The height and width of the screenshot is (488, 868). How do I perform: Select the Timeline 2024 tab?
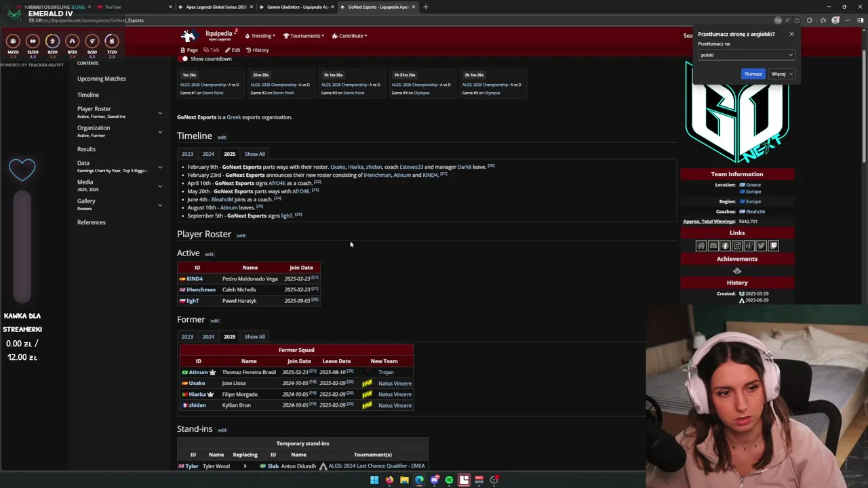[208, 154]
